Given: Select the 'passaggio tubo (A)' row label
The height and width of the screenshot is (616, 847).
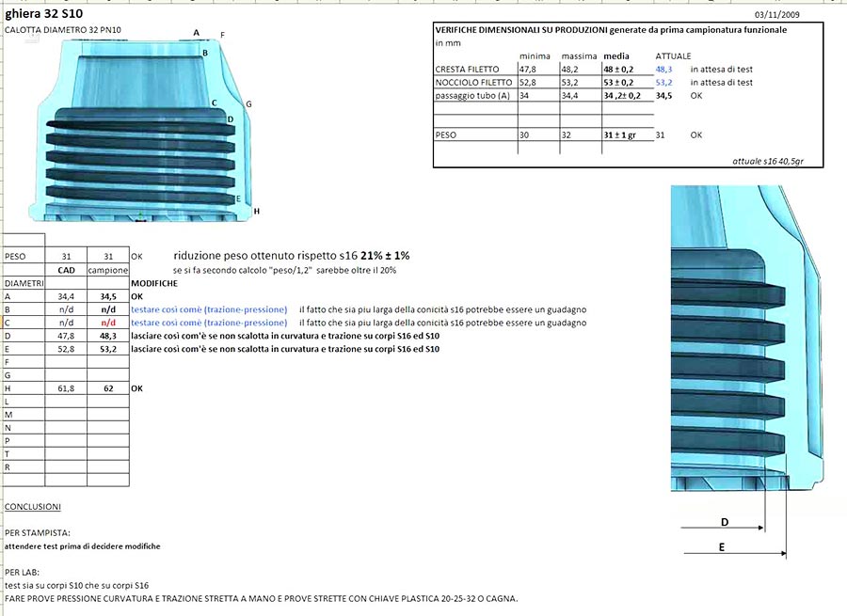Looking at the screenshot, I should 472,96.
